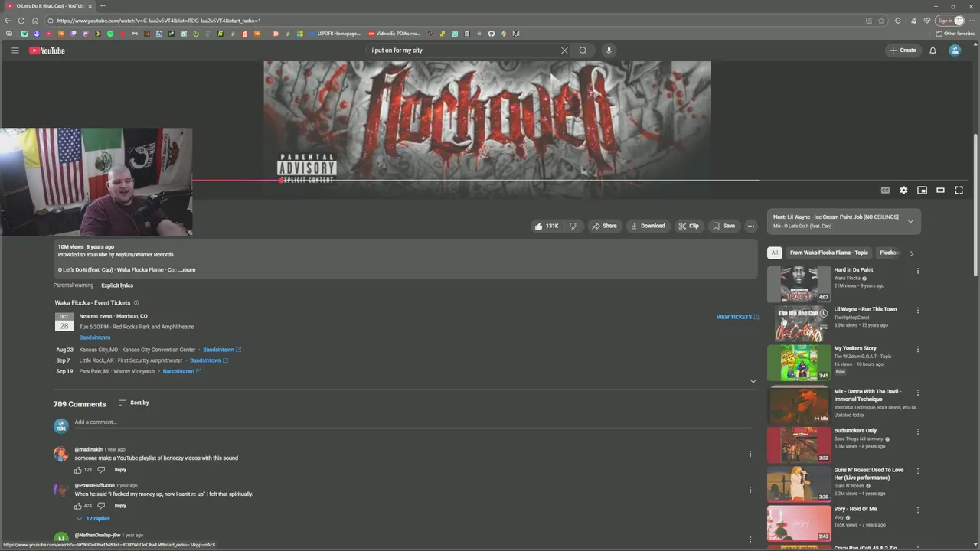
Task: Open options for Budsmokers Only video
Action: pyautogui.click(x=917, y=432)
